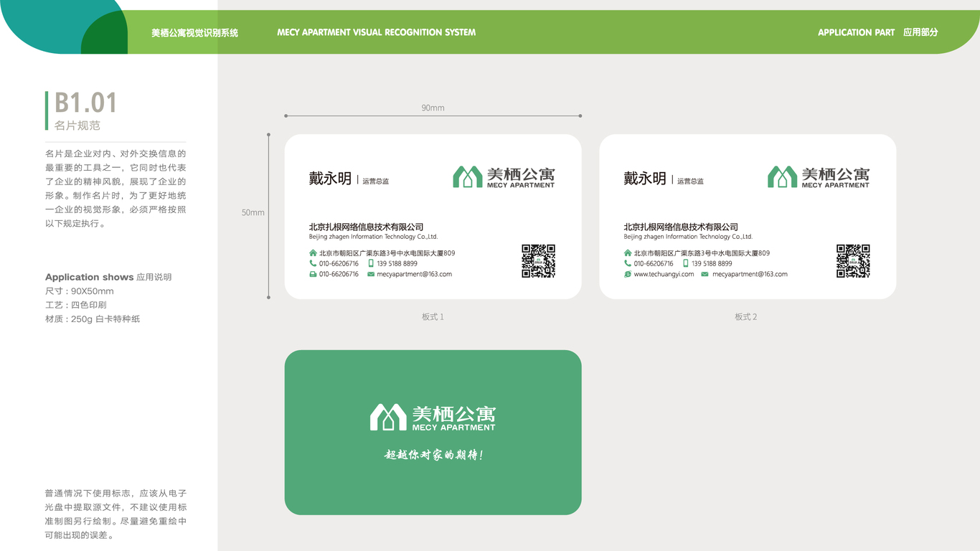Click the web browser icon on card 板式 2

628,274
